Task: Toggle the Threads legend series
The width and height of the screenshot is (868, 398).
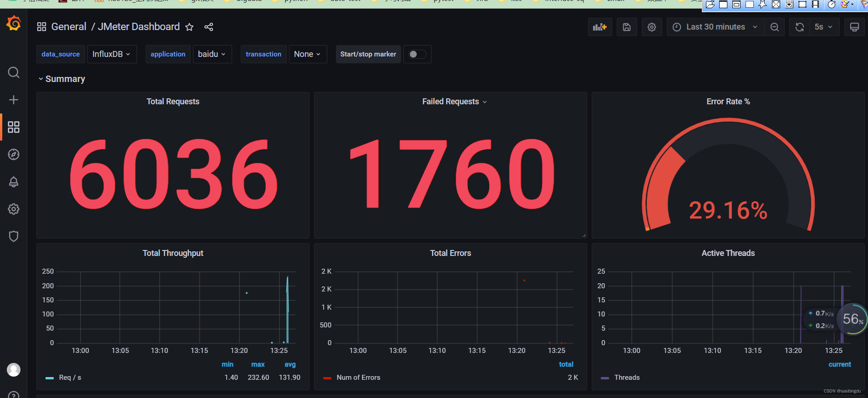Action: [627, 378]
